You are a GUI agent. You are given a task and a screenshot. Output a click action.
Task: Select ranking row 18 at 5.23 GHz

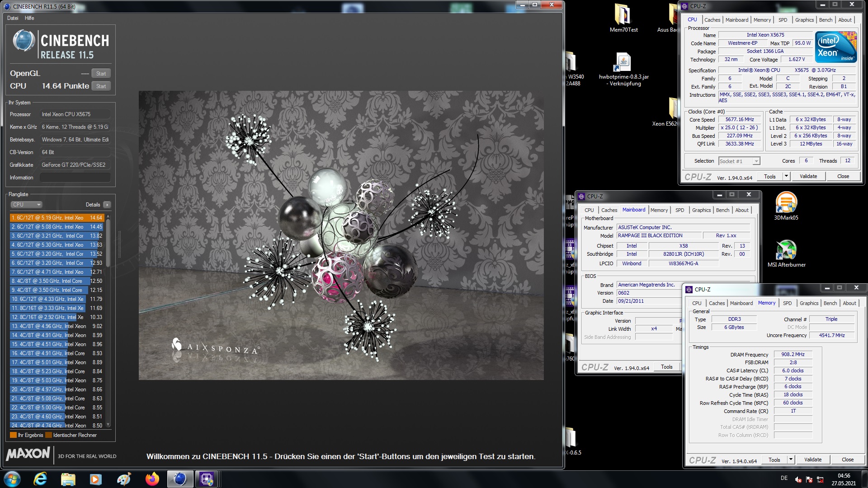(57, 371)
